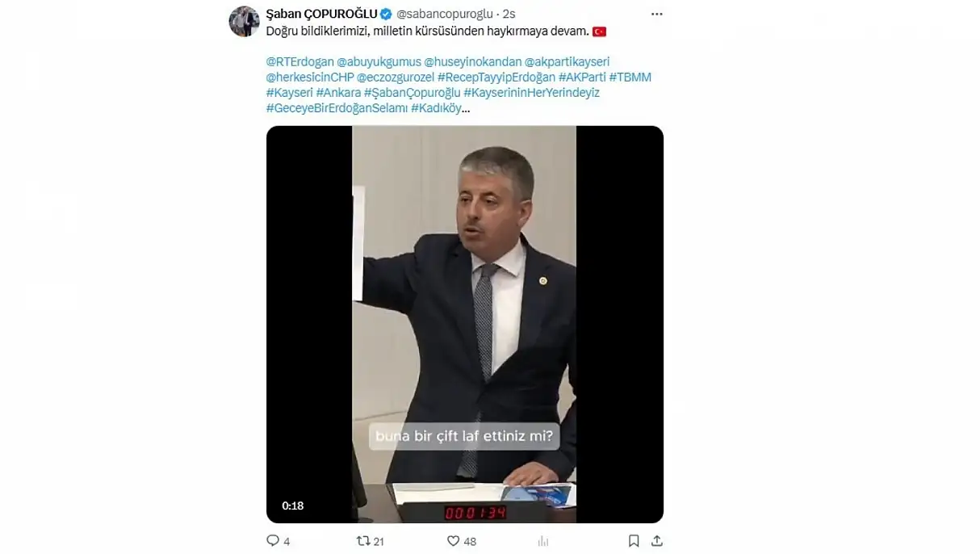This screenshot has height=554, width=980.
Task: Open the Şaban ÇOPUROĞLU display name
Action: (321, 14)
